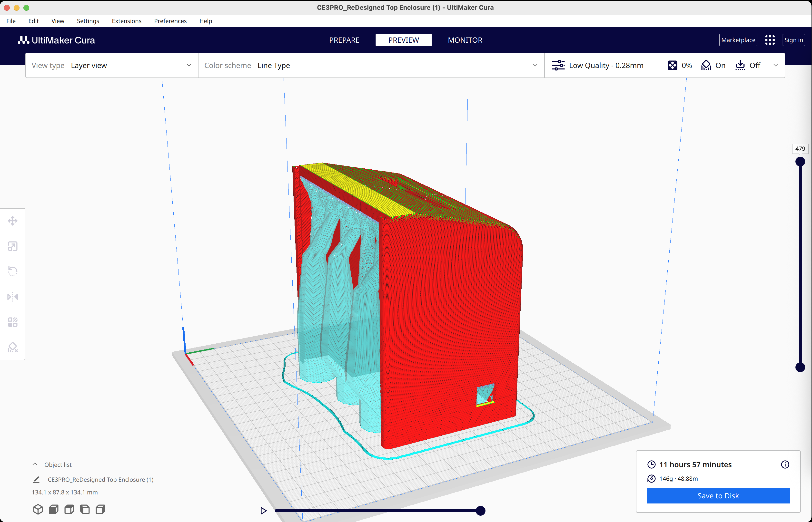Select the Rotate tool in left toolbar
Image resolution: width=812 pixels, height=522 pixels.
click(x=12, y=271)
